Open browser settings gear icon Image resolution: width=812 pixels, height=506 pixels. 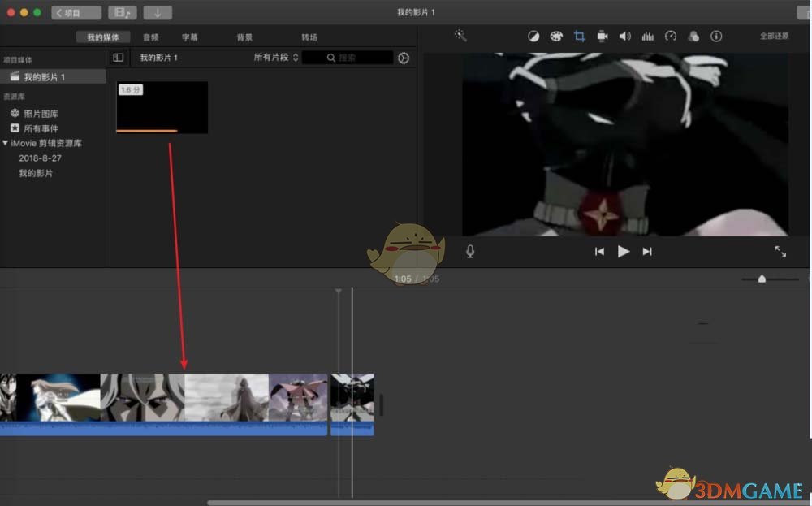[404, 58]
